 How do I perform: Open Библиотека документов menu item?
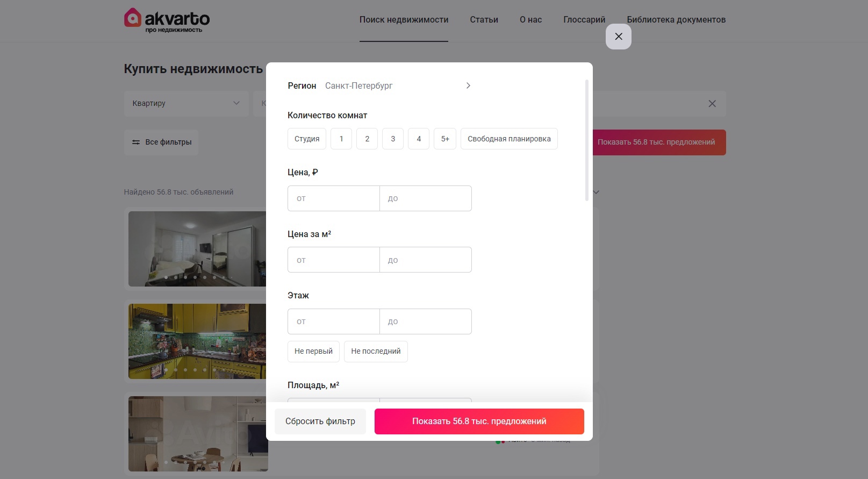[676, 20]
